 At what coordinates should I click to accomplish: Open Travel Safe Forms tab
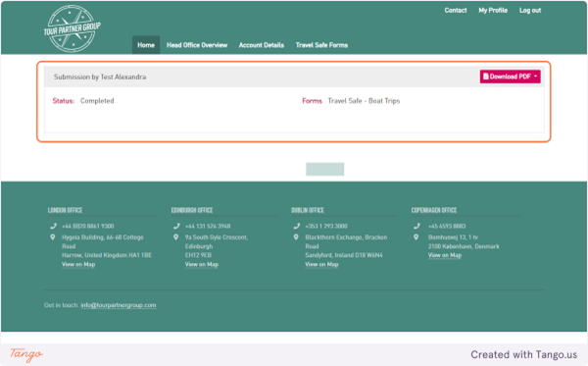[321, 45]
